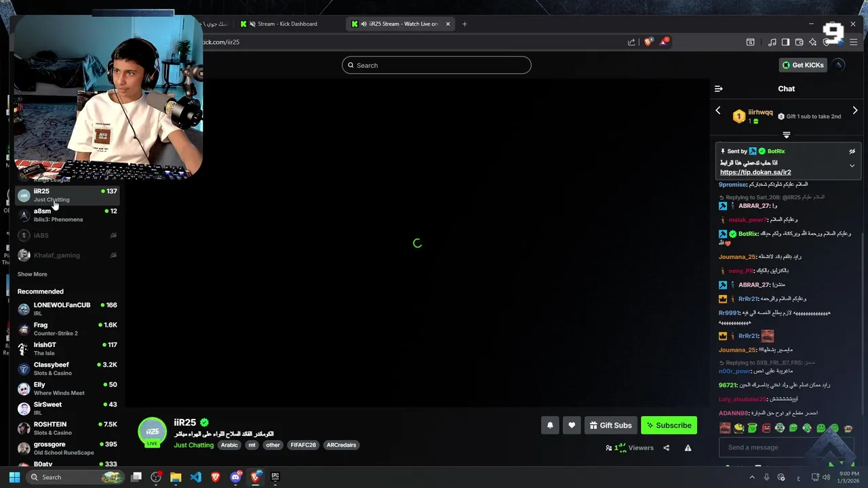868x488 pixels.
Task: Expand the pinned message chevron
Action: coord(852,166)
